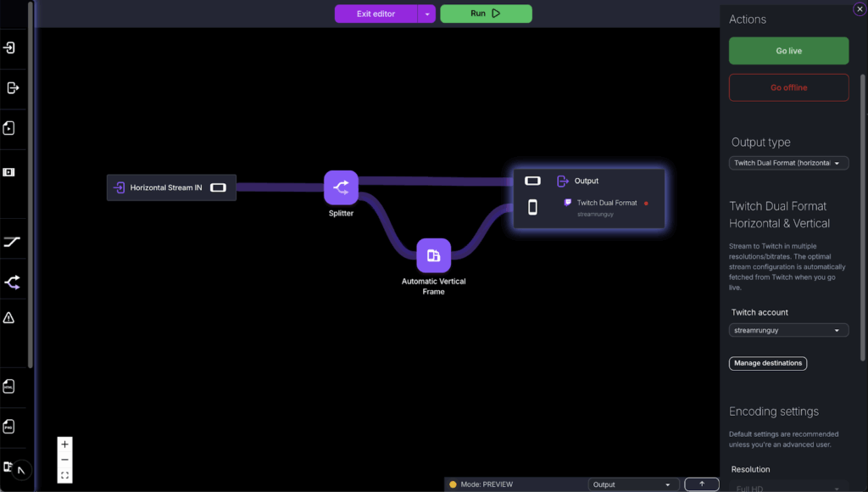Expand the arrow next to Exit editor
Image resolution: width=868 pixels, height=492 pixels.
click(426, 14)
